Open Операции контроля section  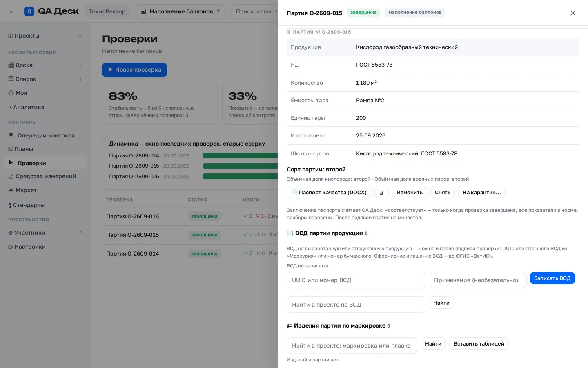45,135
